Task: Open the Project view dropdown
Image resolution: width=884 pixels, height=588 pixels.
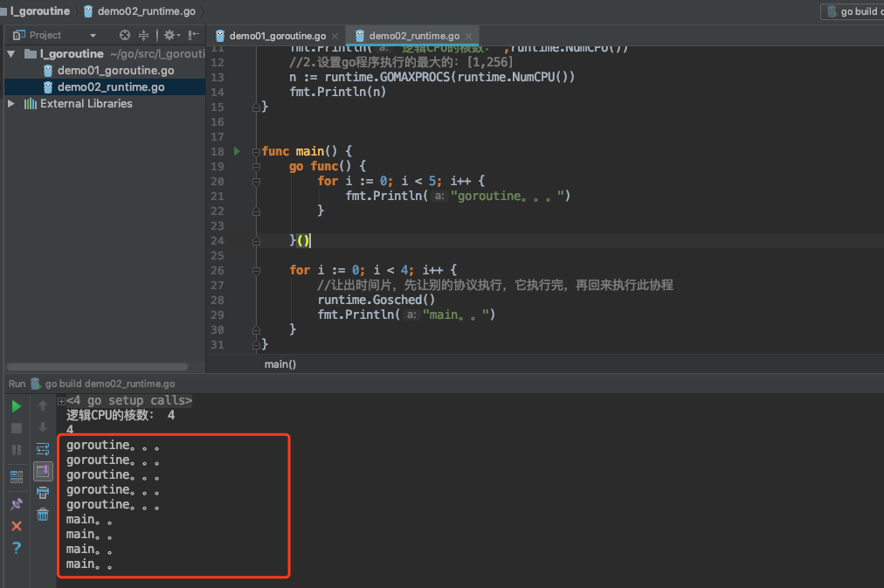Action: tap(93, 35)
